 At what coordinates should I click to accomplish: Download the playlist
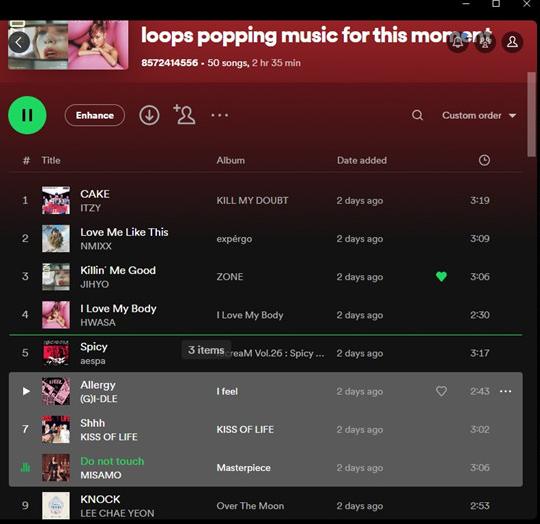point(149,115)
